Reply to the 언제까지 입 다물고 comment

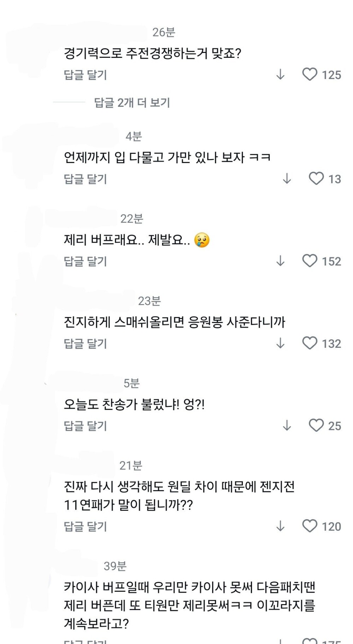85,179
